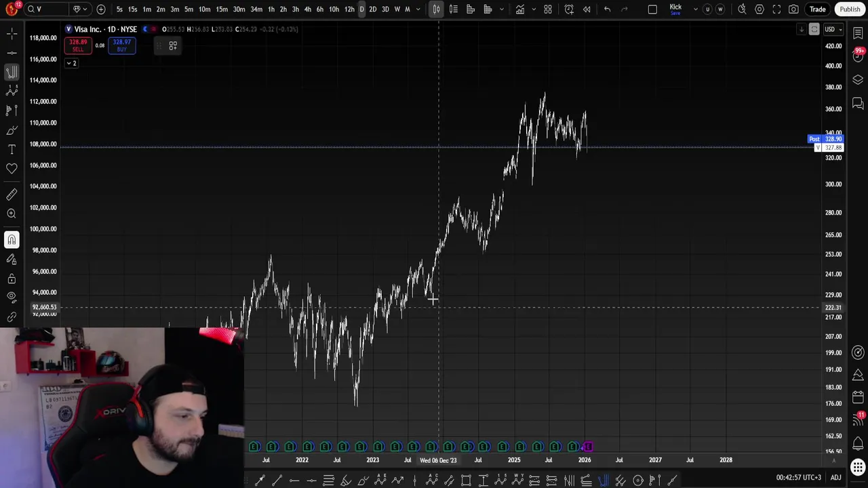Image resolution: width=868 pixels, height=488 pixels.
Task: Toggle the U badge next to layout name
Action: tap(707, 9)
